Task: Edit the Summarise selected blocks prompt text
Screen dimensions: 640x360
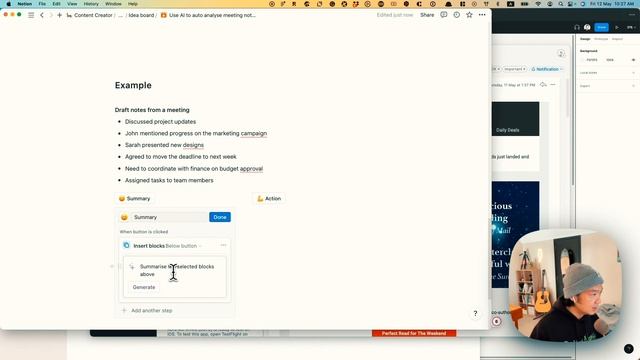Action: (177, 270)
